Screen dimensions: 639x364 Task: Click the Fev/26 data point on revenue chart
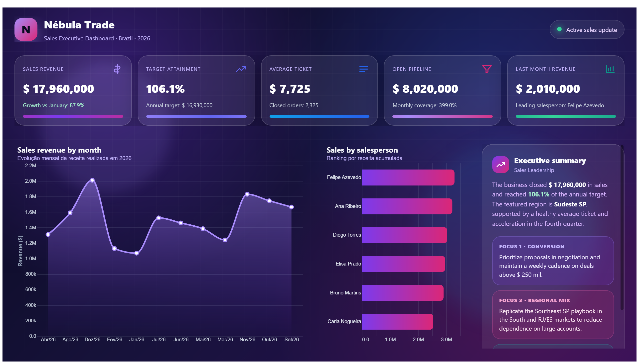[x=114, y=249]
